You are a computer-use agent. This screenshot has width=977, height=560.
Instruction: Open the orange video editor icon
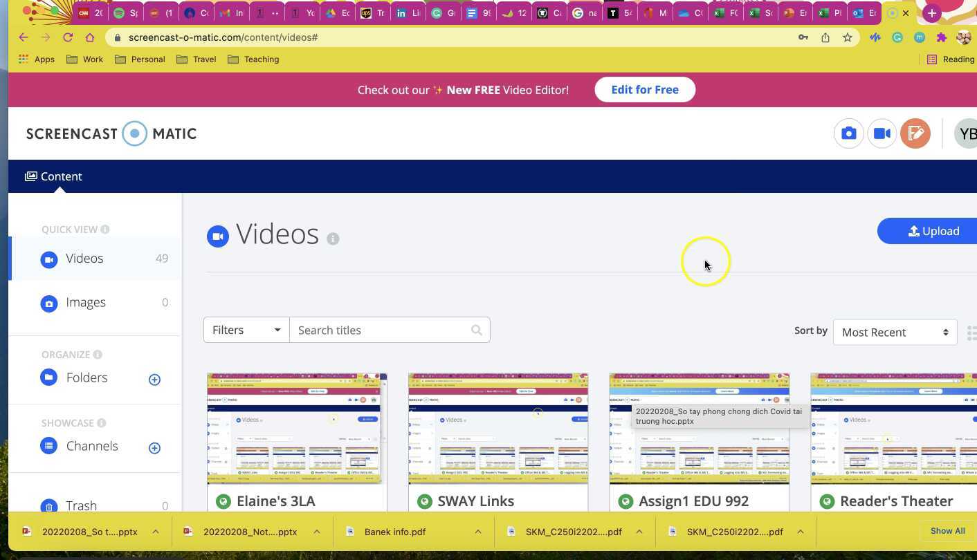(915, 133)
